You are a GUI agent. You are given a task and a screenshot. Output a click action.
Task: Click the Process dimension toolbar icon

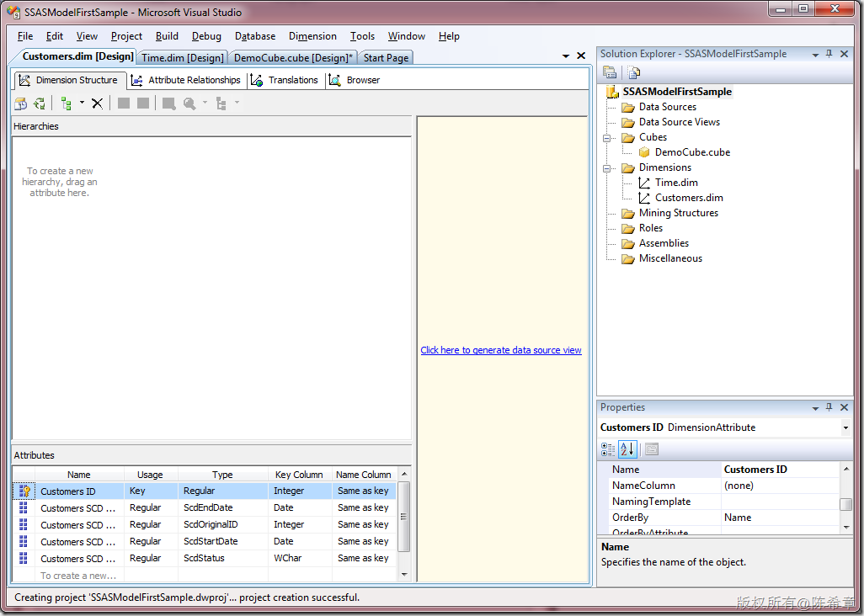click(x=40, y=103)
